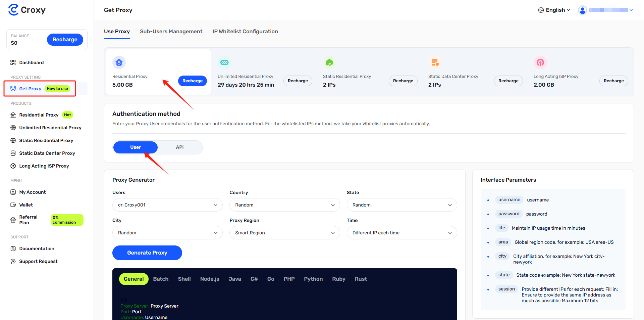
Task: Click the Get Proxy shield icon
Action: click(x=13, y=89)
